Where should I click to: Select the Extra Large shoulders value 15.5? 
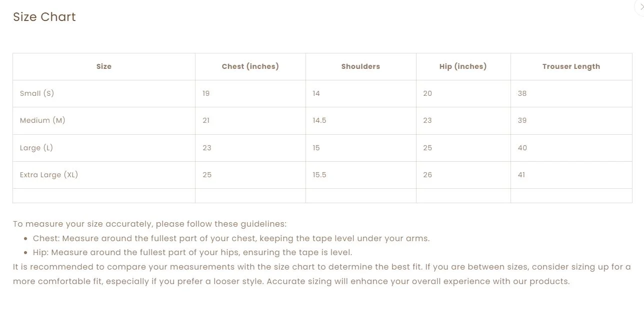click(319, 175)
